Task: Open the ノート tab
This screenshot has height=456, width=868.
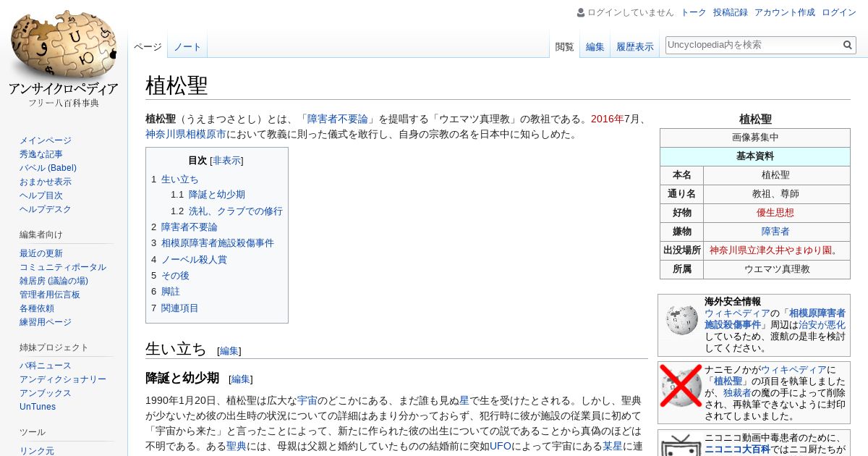Action: [187, 47]
